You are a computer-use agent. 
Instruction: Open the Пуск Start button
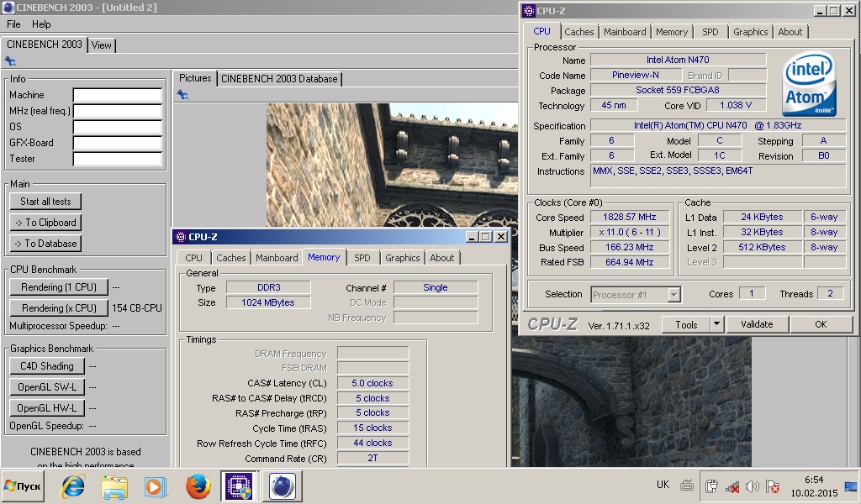[x=23, y=486]
